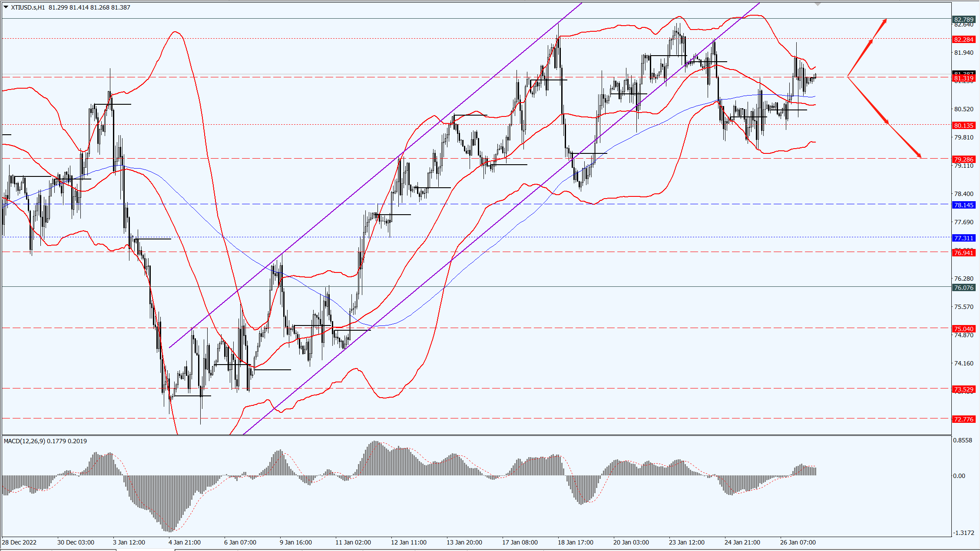The height and width of the screenshot is (551, 980).
Task: Click the 81.940 price scale value
Action: [x=963, y=53]
